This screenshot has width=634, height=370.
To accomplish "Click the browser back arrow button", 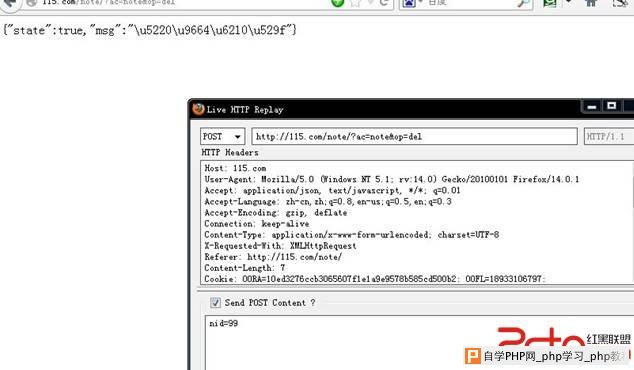I will [x=9, y=2].
